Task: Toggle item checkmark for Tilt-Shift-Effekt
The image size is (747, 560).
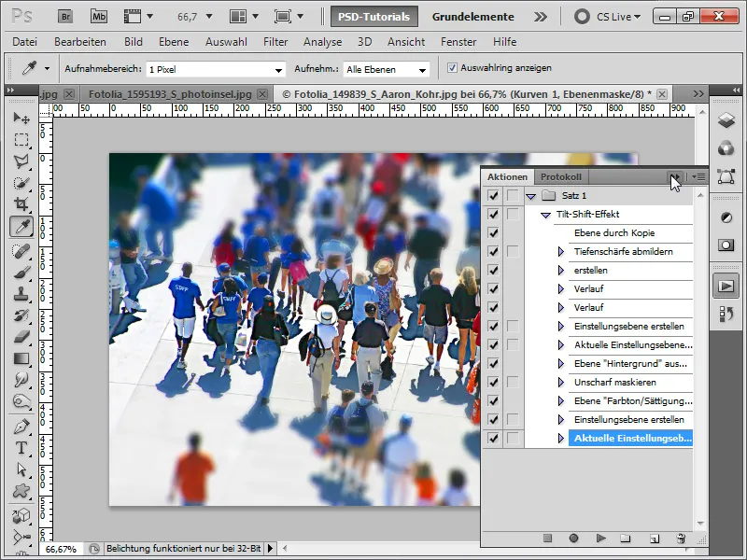Action: click(494, 214)
